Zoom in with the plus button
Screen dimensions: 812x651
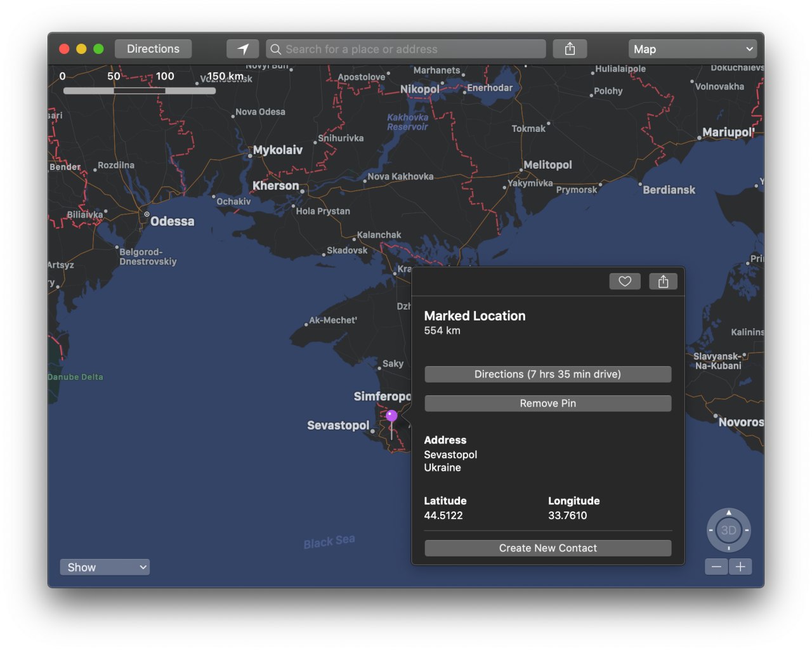point(740,567)
